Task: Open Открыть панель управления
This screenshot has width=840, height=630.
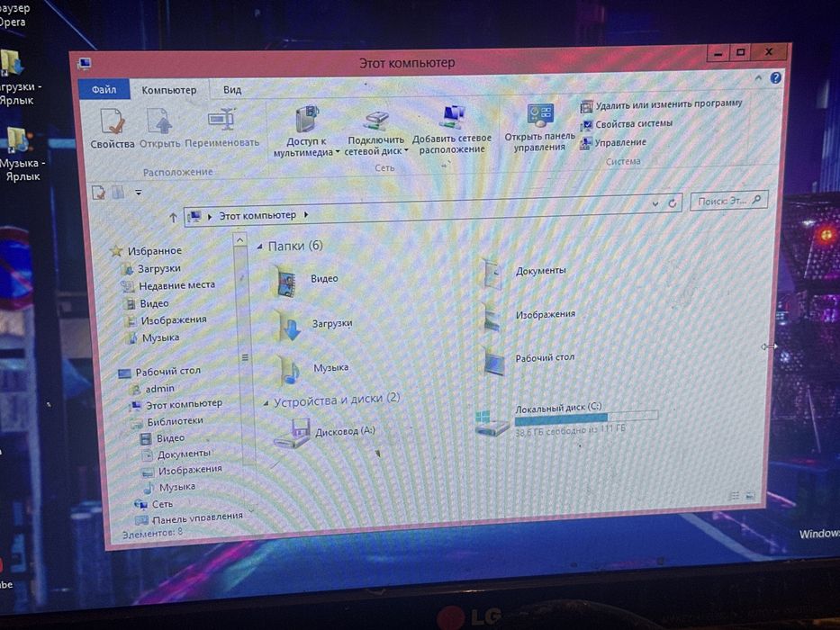Action: pos(539,128)
